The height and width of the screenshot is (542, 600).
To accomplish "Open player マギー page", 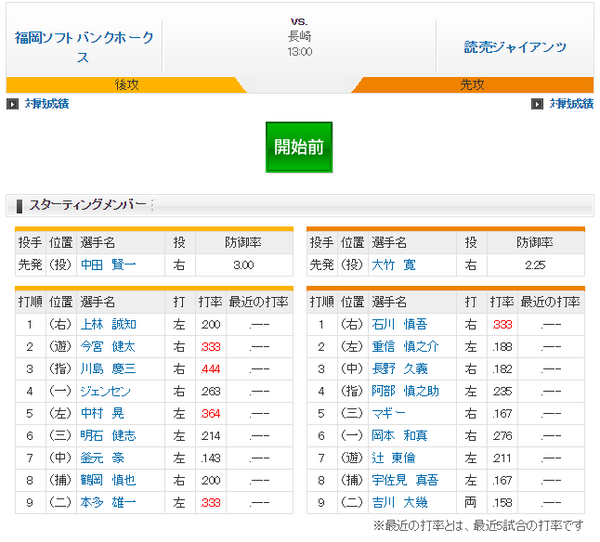I will [388, 413].
